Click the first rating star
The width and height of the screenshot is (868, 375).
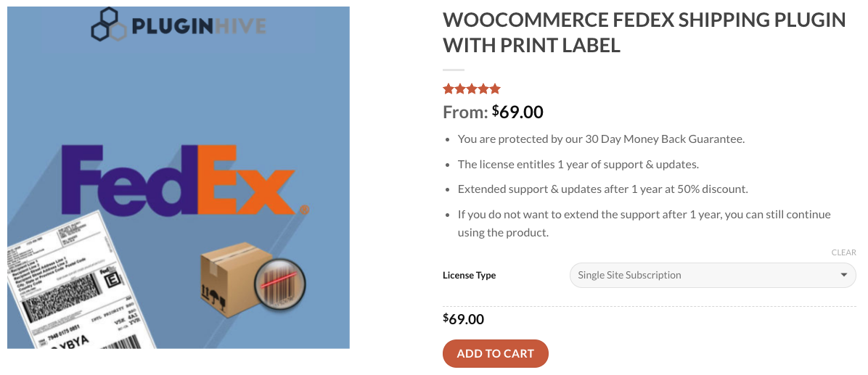pyautogui.click(x=449, y=89)
